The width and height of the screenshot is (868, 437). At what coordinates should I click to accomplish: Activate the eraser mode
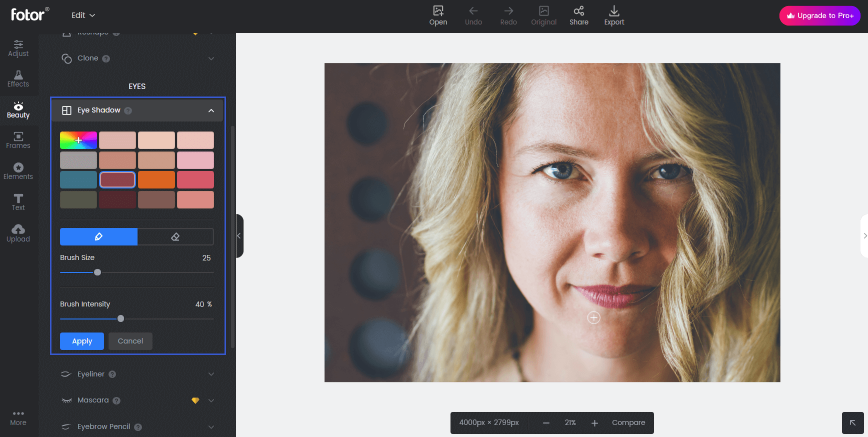(x=175, y=236)
